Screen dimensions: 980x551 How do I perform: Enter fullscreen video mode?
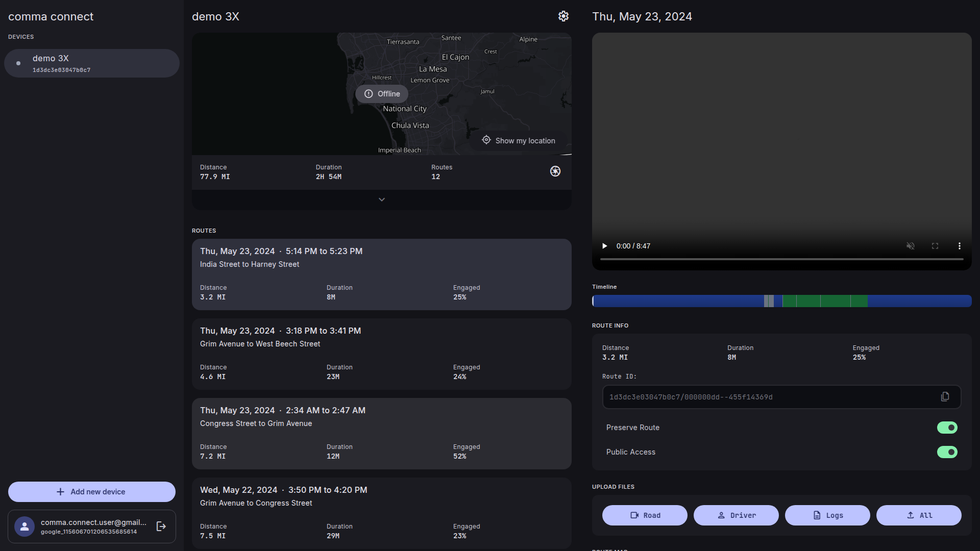(935, 246)
